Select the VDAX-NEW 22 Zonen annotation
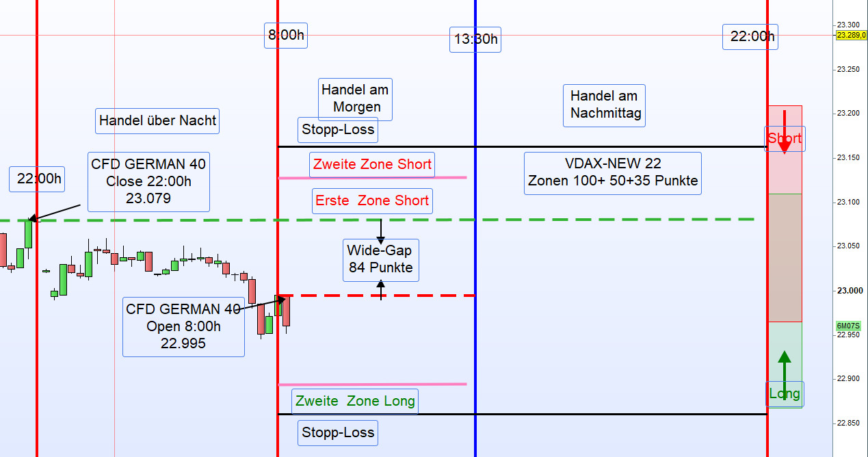 click(613, 173)
